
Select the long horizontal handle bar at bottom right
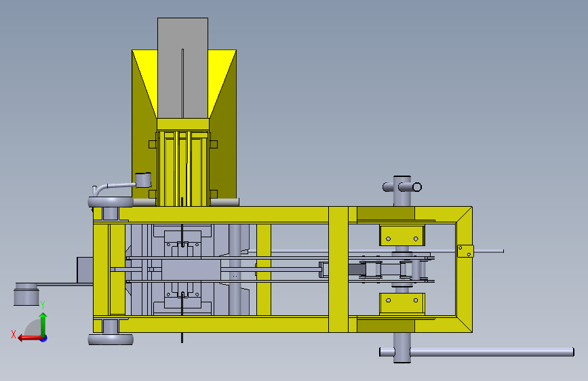[x=492, y=352]
